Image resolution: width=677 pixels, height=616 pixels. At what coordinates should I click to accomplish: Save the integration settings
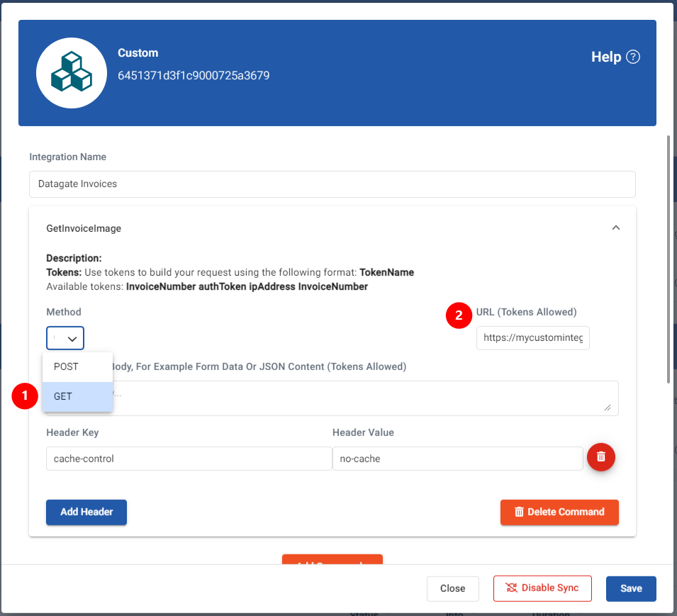[630, 588]
